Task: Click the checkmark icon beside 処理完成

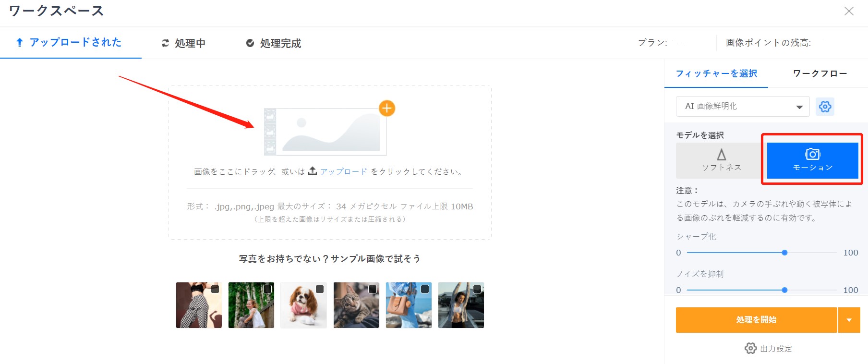Action: pyautogui.click(x=250, y=43)
